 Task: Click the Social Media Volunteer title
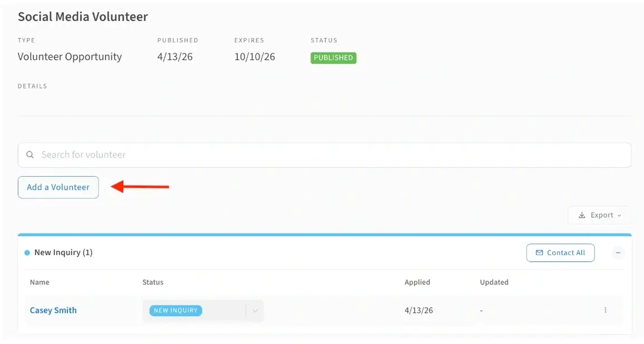(82, 16)
